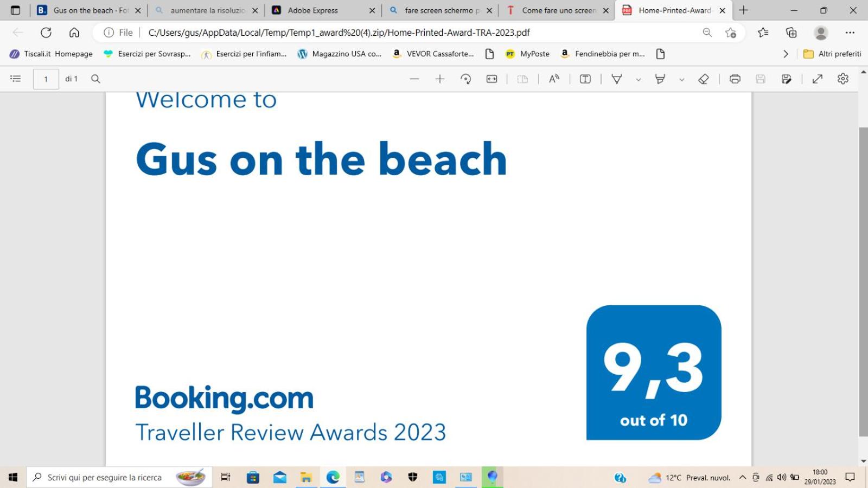Open the tab actions menu

(x=15, y=10)
